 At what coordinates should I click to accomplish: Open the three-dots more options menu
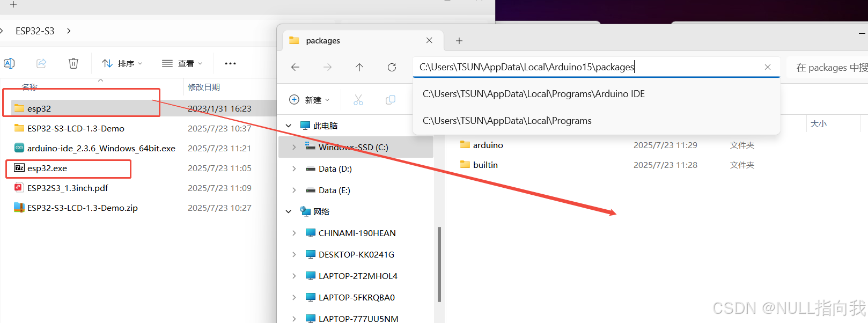coord(230,63)
